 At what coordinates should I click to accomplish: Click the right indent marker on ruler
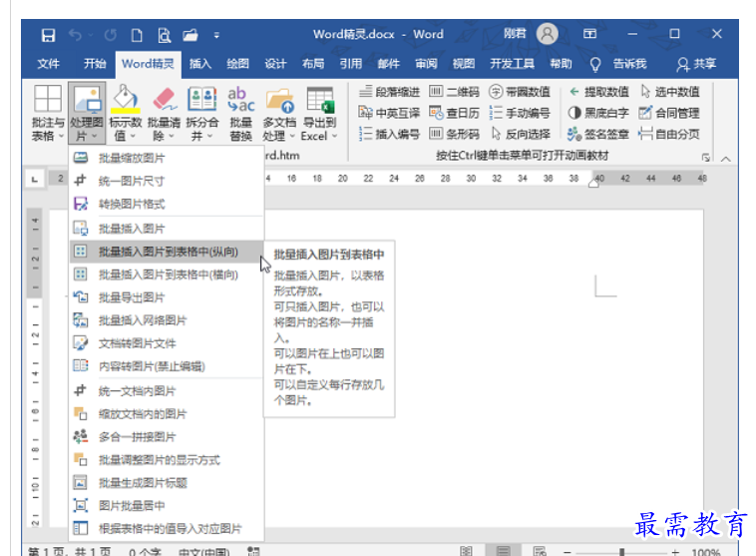click(593, 183)
